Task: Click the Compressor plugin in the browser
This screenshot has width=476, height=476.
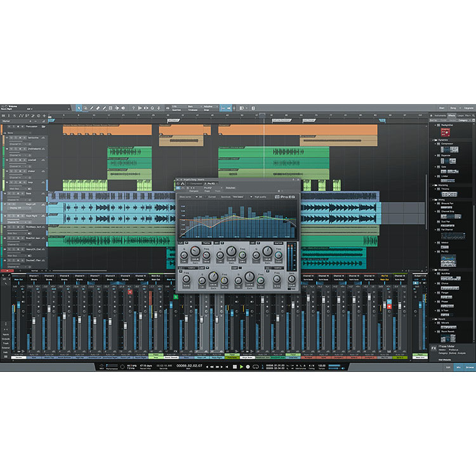Action: 446,143
